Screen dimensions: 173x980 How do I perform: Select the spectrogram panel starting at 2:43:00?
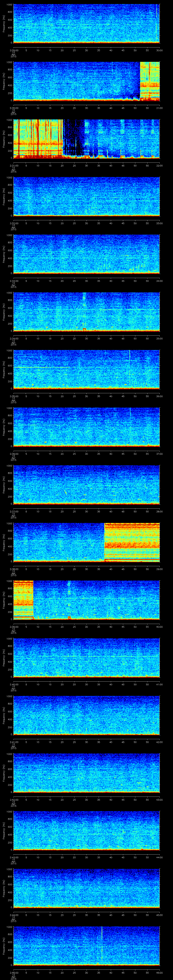(x=86, y=831)
